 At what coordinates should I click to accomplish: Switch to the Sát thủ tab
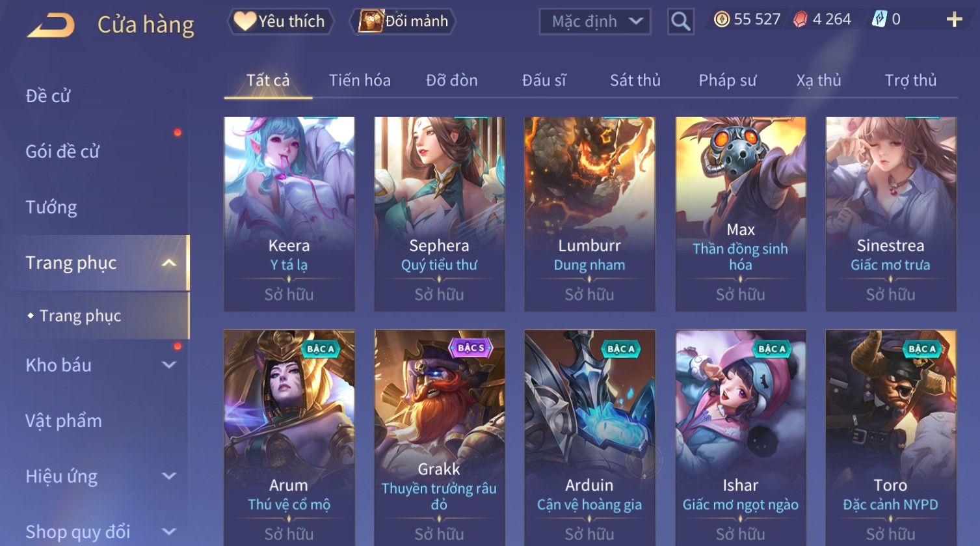(x=635, y=80)
